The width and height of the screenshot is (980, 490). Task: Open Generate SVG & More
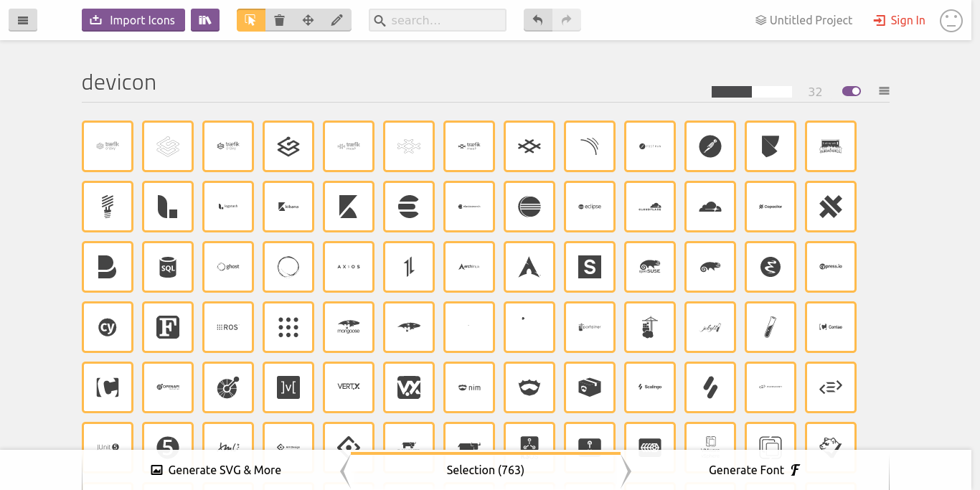click(x=216, y=470)
